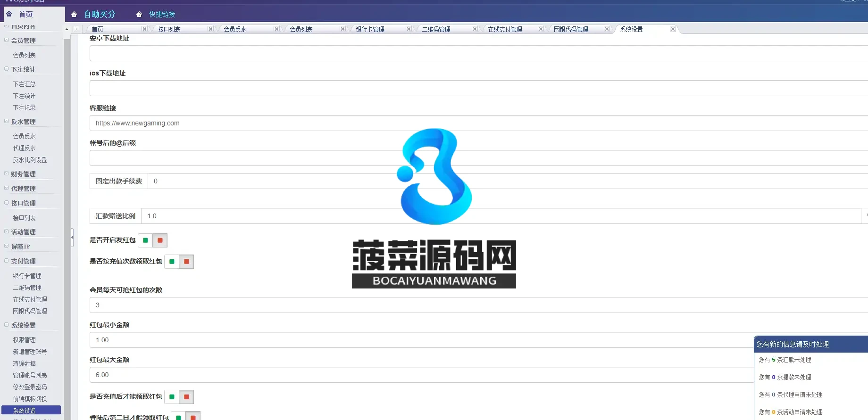Close the 网银代码管理 tab

click(607, 29)
